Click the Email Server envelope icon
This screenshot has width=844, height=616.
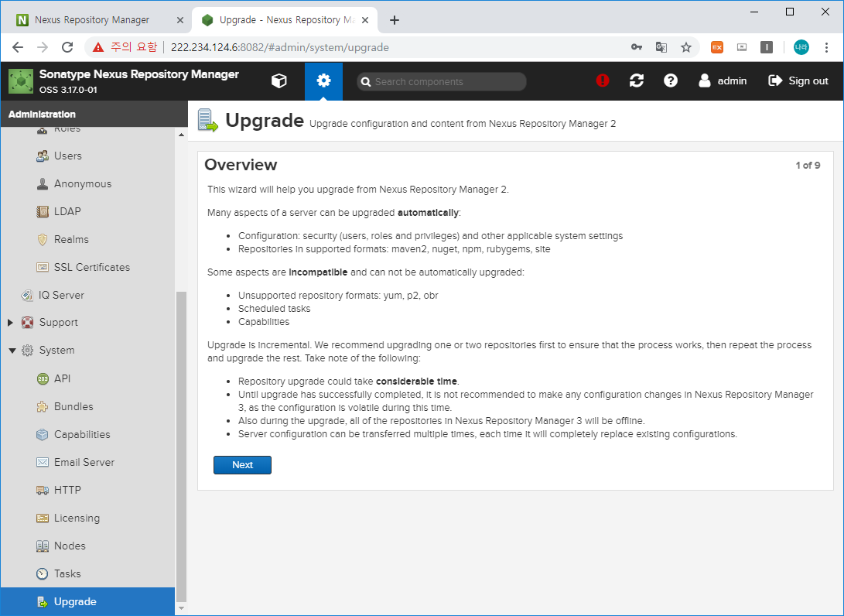pos(42,462)
